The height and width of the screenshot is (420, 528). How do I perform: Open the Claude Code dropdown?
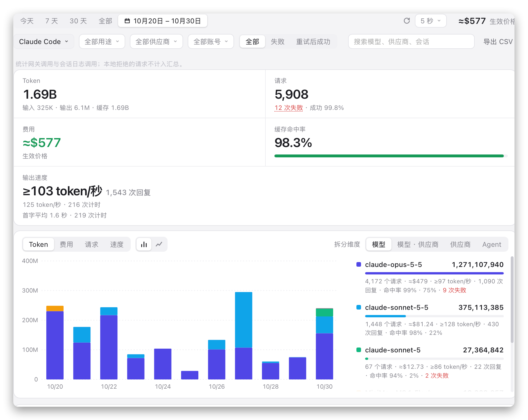pos(44,42)
